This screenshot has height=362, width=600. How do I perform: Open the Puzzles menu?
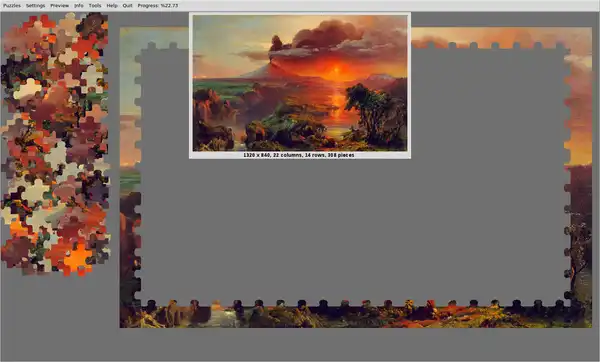pos(12,6)
